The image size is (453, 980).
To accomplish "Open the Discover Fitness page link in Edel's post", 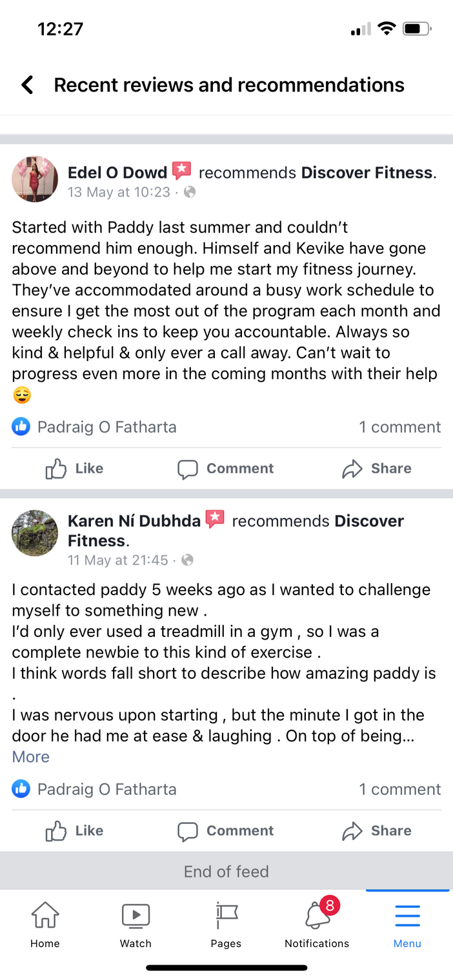I will tap(367, 173).
